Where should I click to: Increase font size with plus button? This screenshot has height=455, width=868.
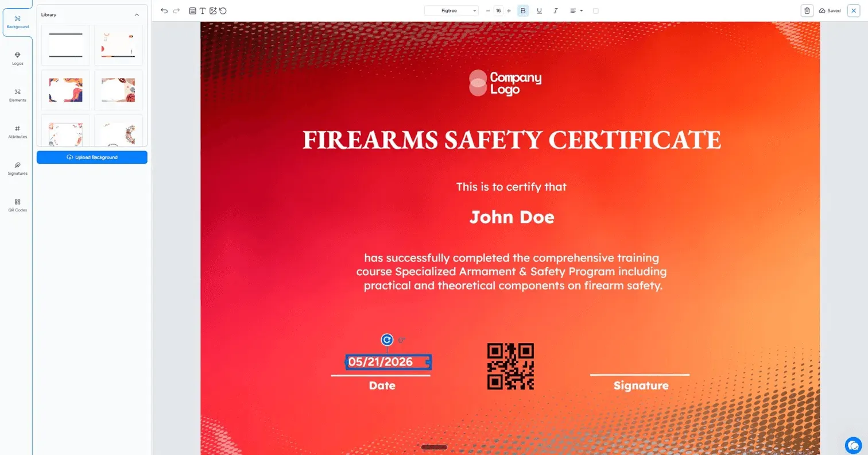tap(509, 11)
